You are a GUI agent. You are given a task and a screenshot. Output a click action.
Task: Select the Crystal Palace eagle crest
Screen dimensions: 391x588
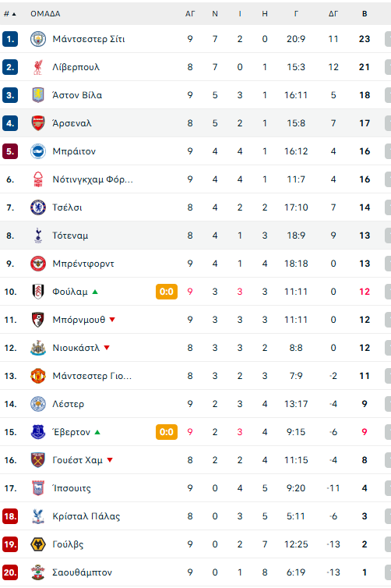click(38, 516)
